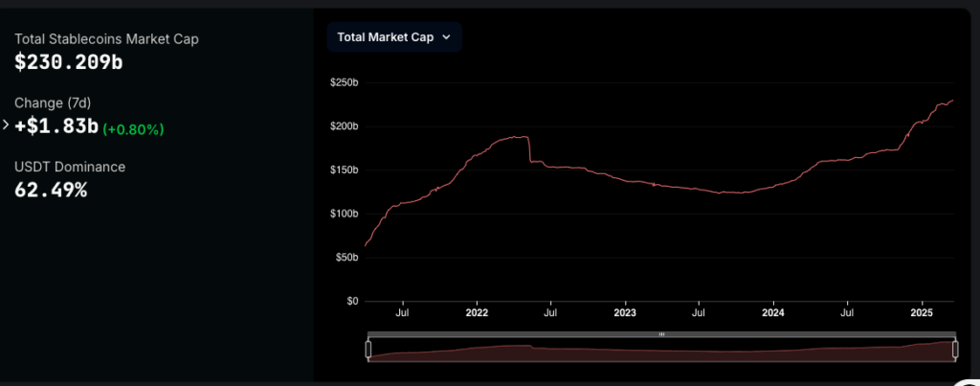980x386 pixels.
Task: Grab the right handle of the range slider
Action: [955, 350]
